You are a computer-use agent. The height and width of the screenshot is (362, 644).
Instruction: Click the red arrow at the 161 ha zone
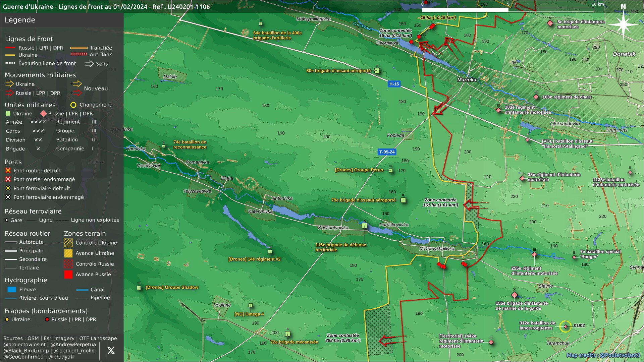(476, 204)
